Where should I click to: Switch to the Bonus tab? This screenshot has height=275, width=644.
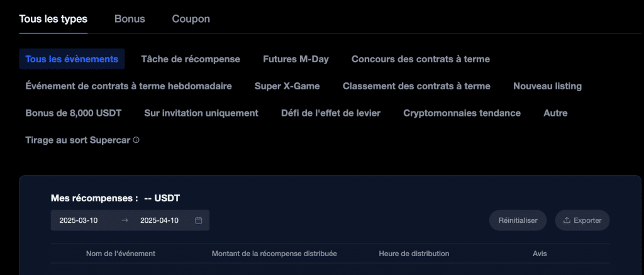coord(130,19)
